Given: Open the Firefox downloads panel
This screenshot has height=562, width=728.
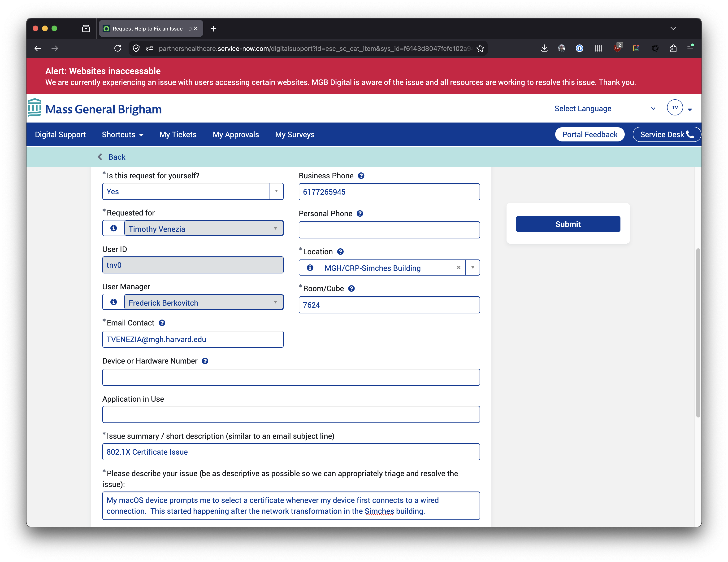Looking at the screenshot, I should (x=544, y=48).
